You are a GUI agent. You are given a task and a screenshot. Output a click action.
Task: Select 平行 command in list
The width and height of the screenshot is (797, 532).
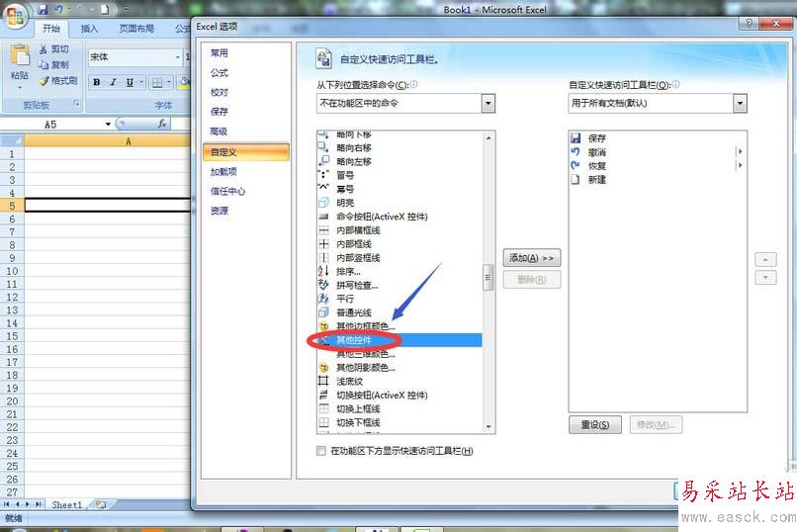(x=399, y=299)
